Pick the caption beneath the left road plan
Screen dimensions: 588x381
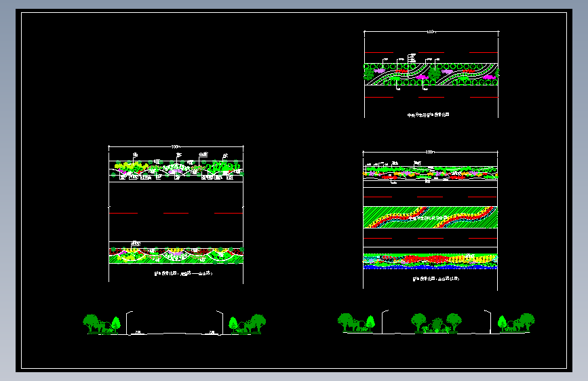[x=183, y=273]
